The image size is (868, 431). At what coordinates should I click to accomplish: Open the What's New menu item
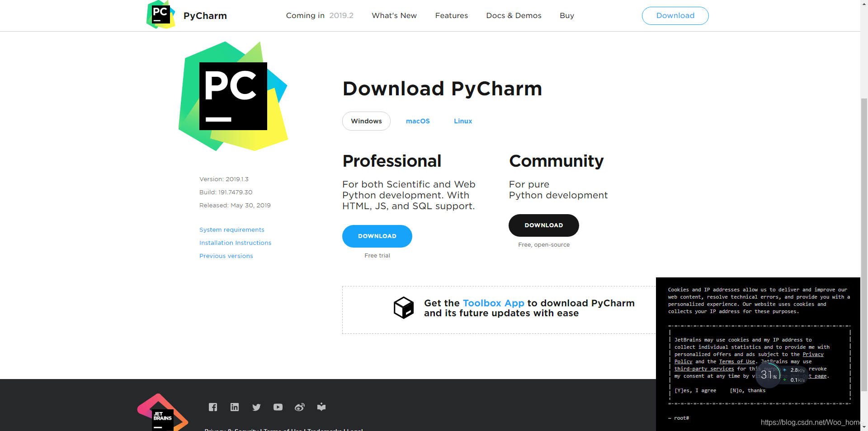click(x=394, y=15)
